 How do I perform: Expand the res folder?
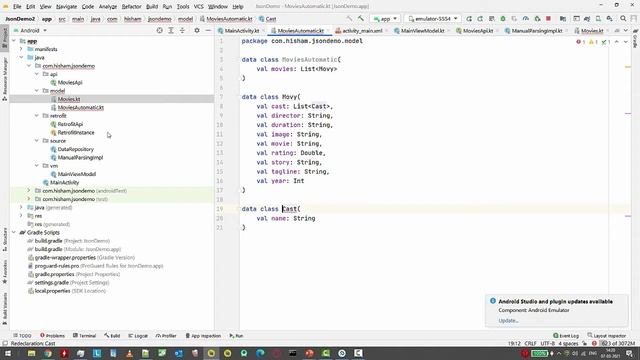pyautogui.click(x=22, y=216)
